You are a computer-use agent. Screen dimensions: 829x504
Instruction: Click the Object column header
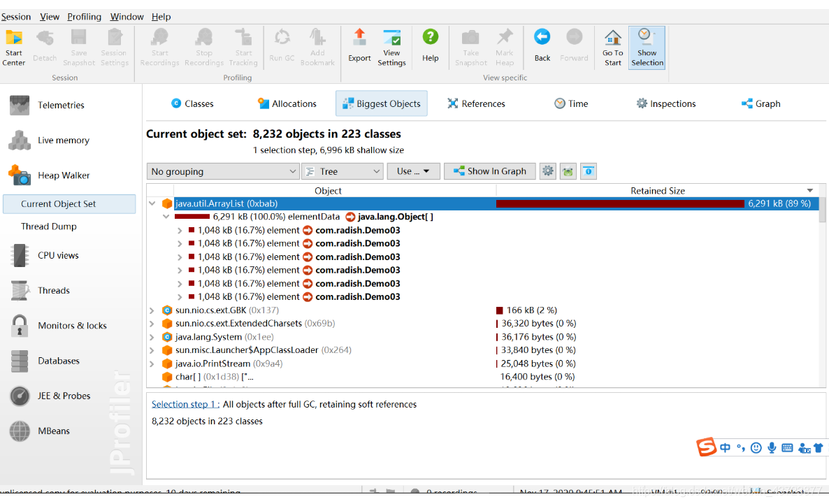(x=328, y=191)
